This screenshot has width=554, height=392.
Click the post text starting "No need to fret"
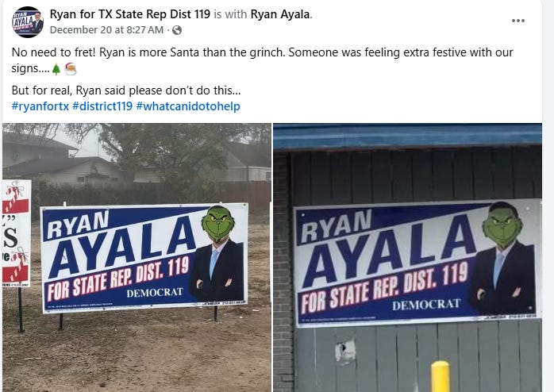pyautogui.click(x=262, y=60)
